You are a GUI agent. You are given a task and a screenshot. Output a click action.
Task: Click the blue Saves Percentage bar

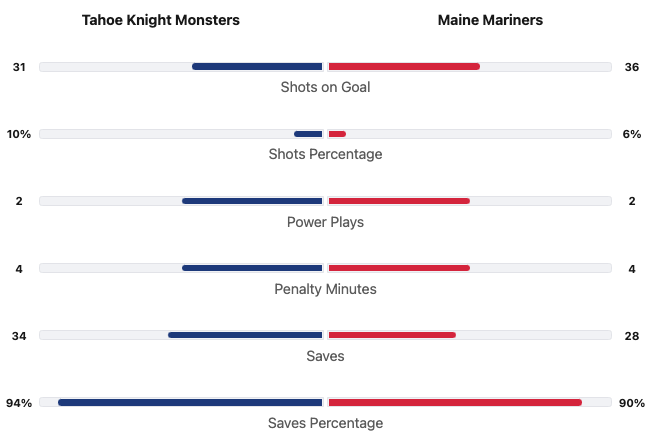pos(190,402)
